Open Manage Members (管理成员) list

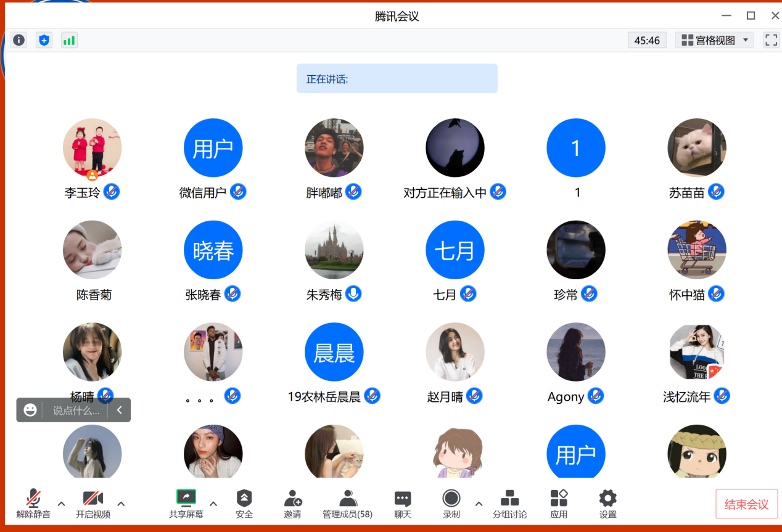pos(348,504)
